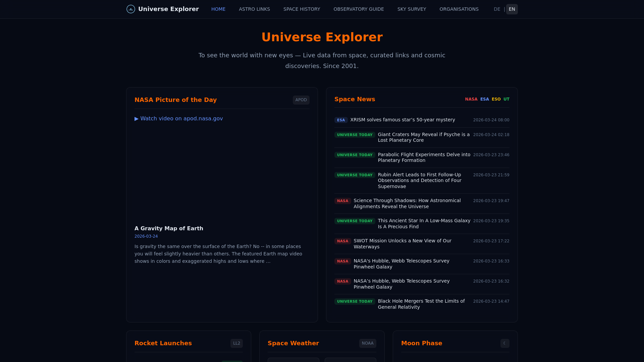Watch video on apod.nasa.gov link
Image resolution: width=644 pixels, height=362 pixels.
pos(178,119)
